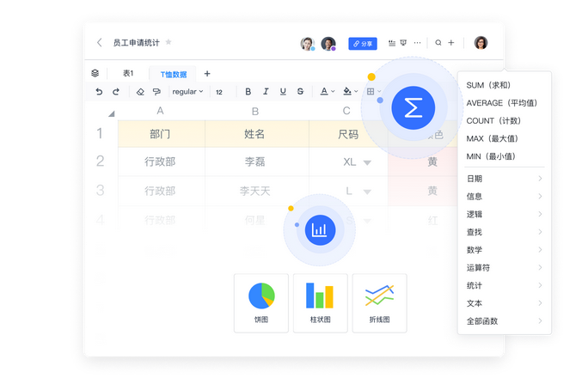Select the 柱状图 bar chart option
This screenshot has width=588, height=378.
point(321,303)
